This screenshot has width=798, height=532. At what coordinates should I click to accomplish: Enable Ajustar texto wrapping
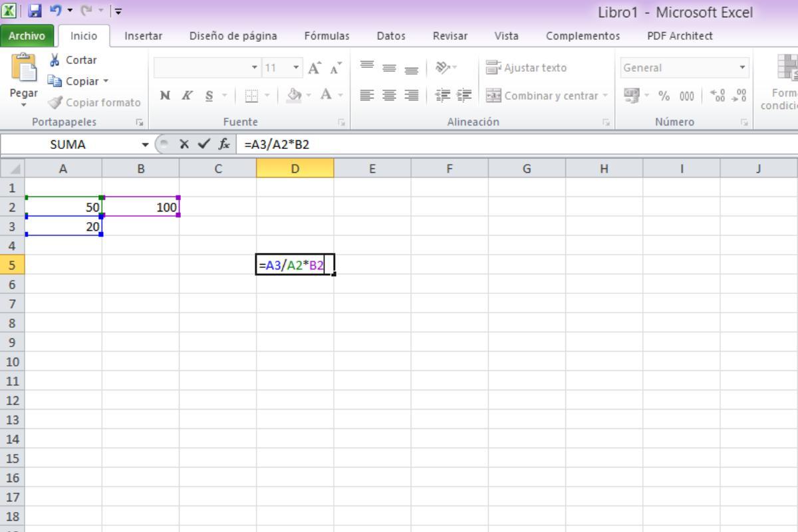click(x=525, y=67)
